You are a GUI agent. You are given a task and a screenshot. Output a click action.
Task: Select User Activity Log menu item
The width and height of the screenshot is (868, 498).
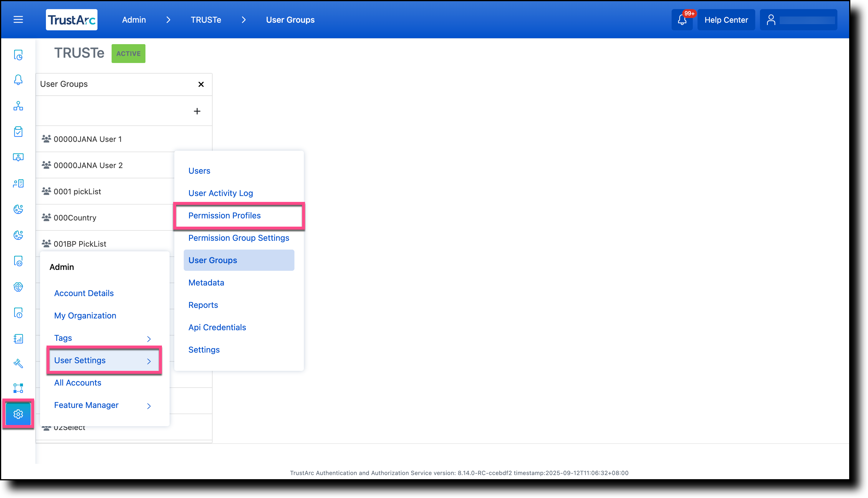[221, 193]
